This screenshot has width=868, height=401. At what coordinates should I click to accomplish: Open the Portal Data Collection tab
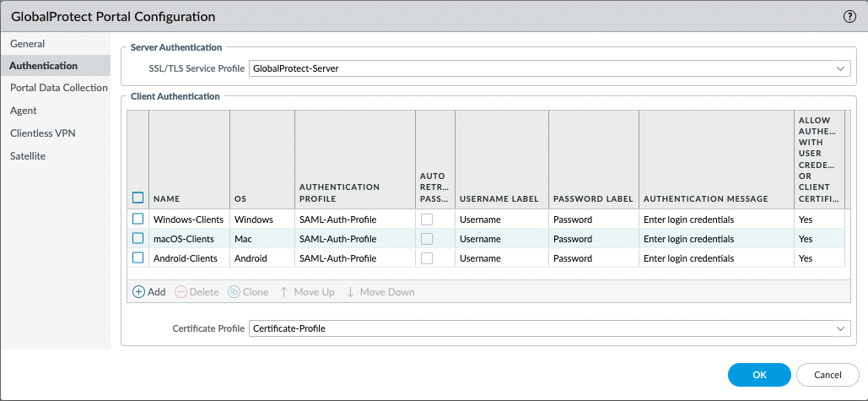coord(59,88)
